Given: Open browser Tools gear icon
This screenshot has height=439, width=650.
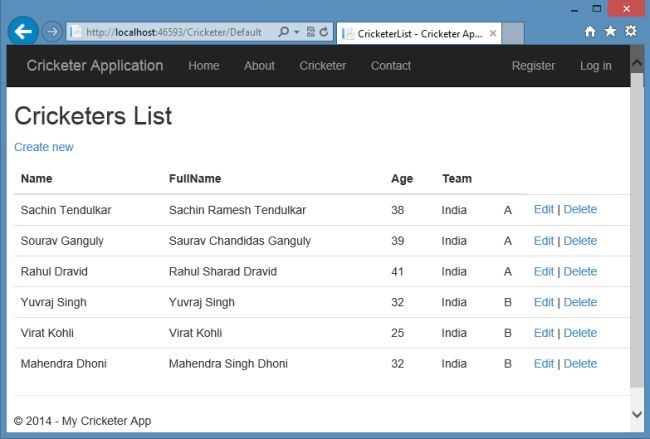Looking at the screenshot, I should pos(631,31).
